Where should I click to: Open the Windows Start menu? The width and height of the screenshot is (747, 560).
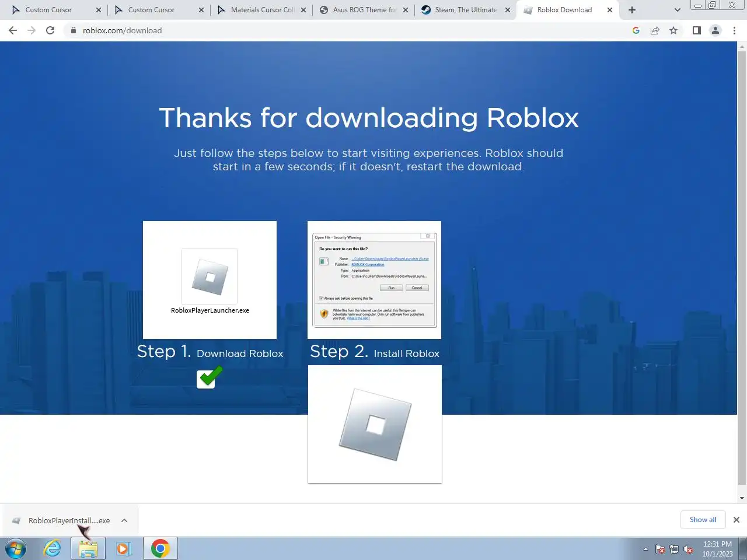pos(16,549)
